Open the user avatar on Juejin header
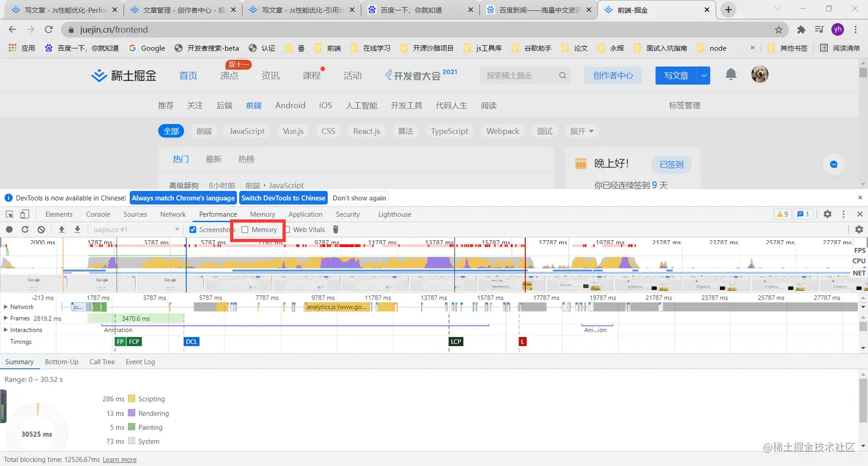868x466 pixels. [759, 74]
